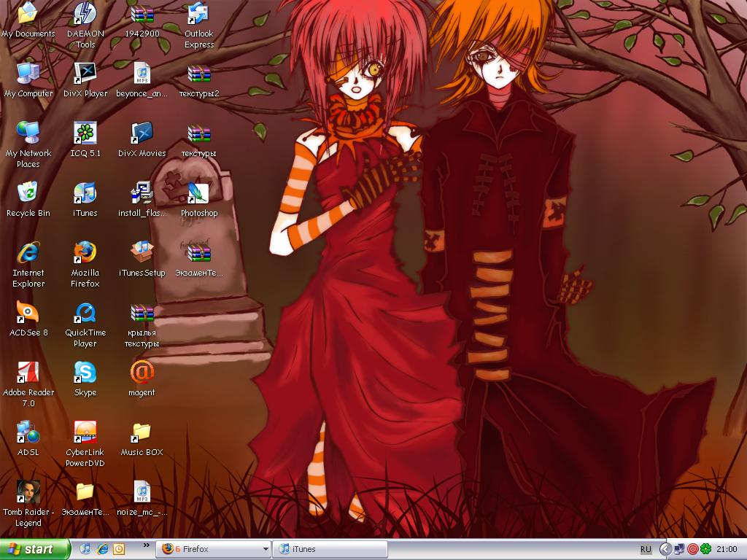The height and width of the screenshot is (560, 747).
Task: Launch ACDSee 8 shortcut
Action: (28, 319)
